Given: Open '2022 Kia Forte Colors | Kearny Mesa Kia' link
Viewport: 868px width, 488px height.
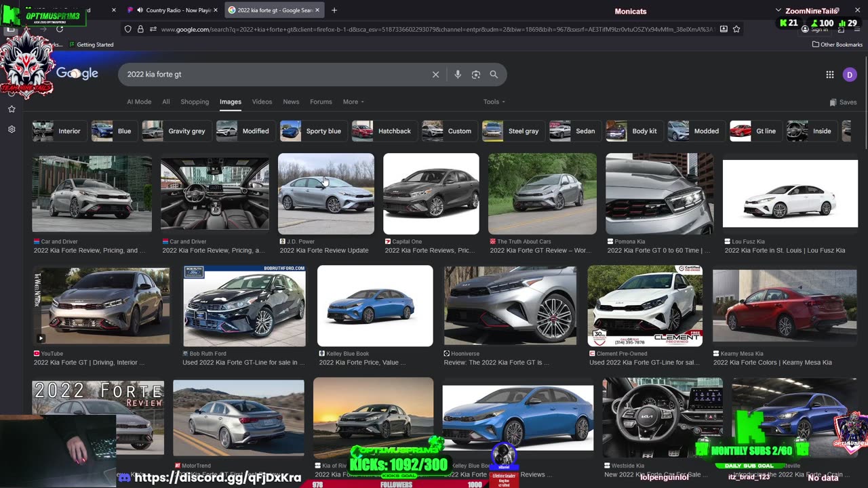Looking at the screenshot, I should pyautogui.click(x=772, y=363).
